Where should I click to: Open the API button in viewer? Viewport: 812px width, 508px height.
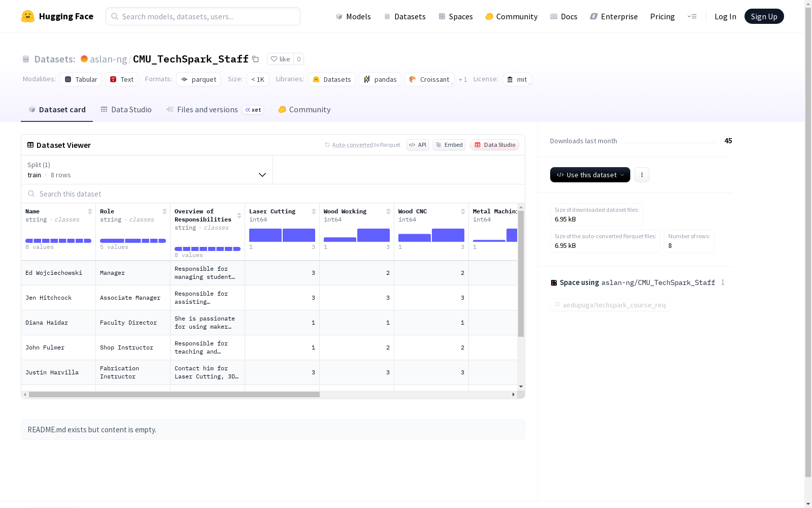[x=418, y=145]
